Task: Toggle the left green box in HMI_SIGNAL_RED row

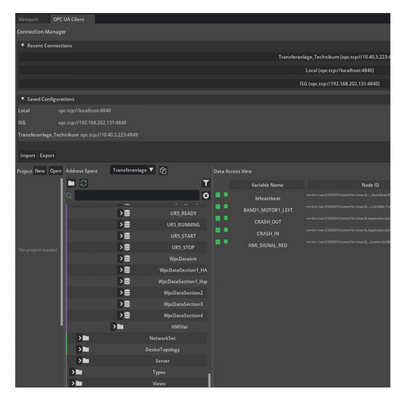Action: [x=218, y=242]
